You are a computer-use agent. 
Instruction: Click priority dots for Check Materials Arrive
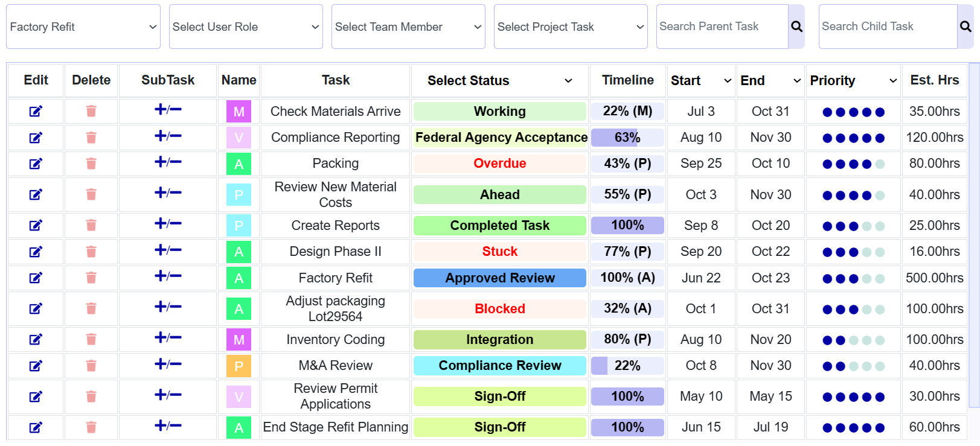(853, 112)
